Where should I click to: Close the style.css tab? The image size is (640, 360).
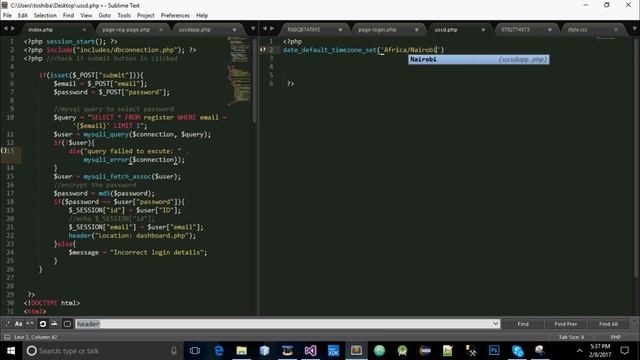[616, 29]
